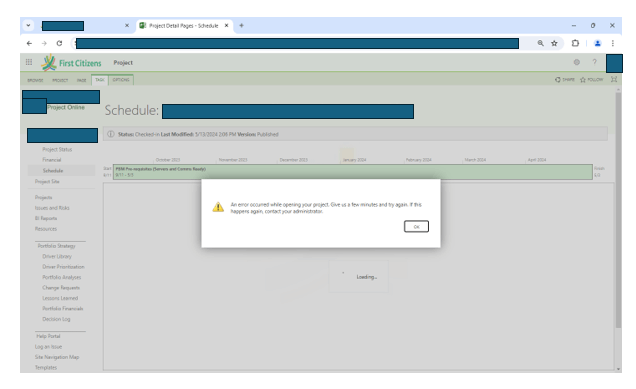Open Templates link in sidebar
The height and width of the screenshot is (389, 636).
[x=46, y=368]
